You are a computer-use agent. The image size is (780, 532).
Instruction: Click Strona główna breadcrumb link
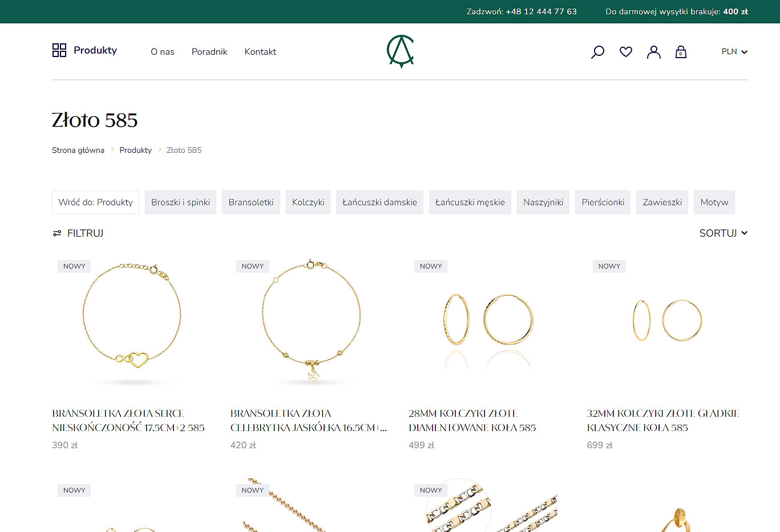pyautogui.click(x=78, y=150)
